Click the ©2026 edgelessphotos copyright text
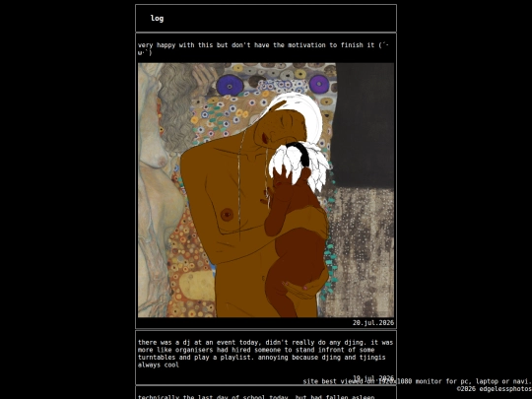 [495, 389]
